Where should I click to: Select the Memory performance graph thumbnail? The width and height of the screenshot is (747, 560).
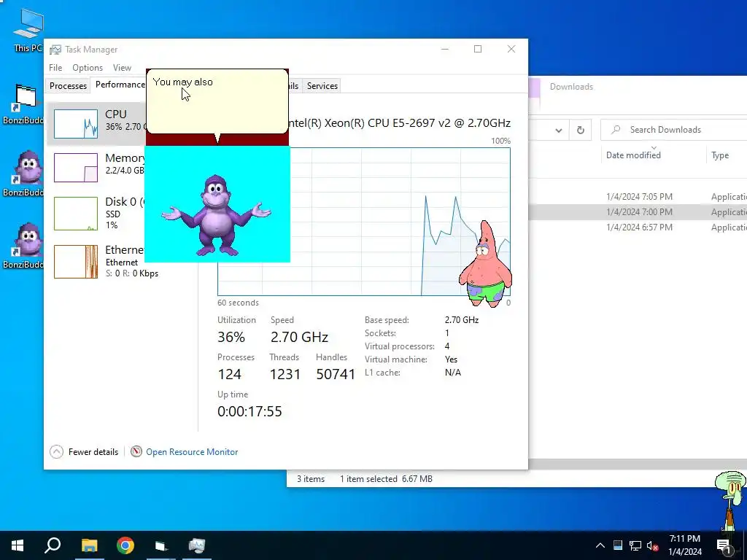pos(76,168)
